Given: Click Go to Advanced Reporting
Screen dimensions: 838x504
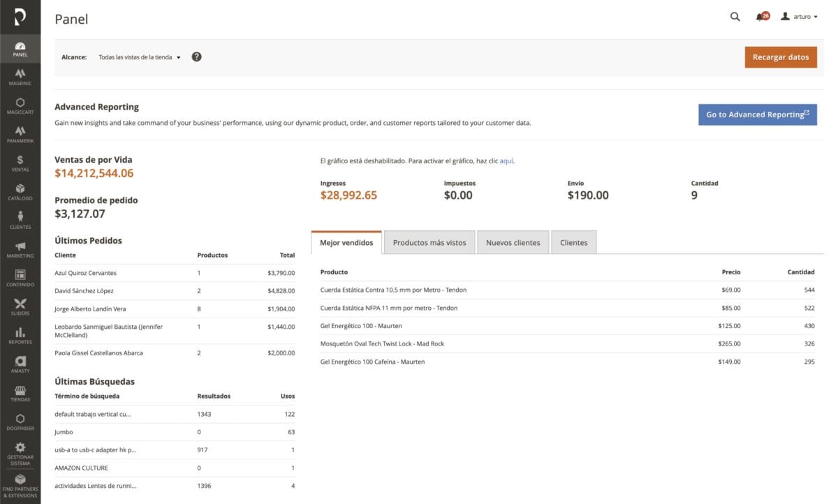Looking at the screenshot, I should [757, 114].
